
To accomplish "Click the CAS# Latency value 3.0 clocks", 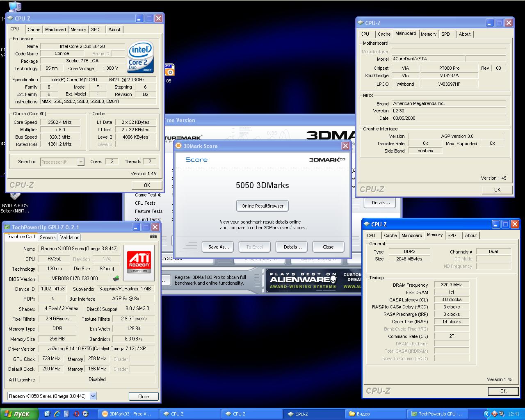I will coord(452,299).
